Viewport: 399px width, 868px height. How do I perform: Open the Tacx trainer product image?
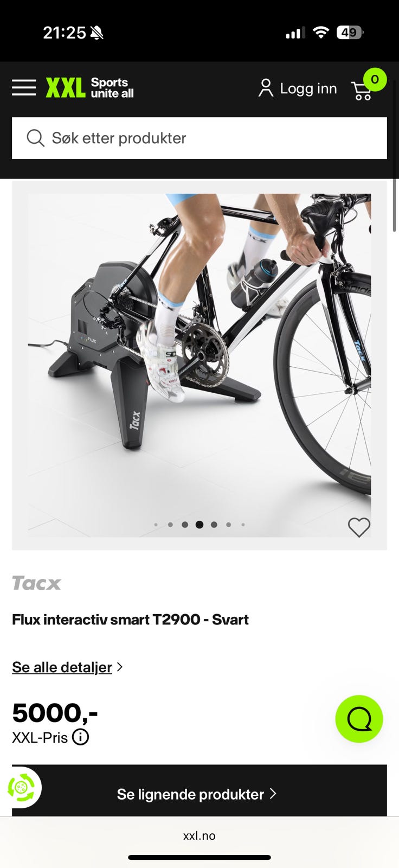pyautogui.click(x=200, y=365)
